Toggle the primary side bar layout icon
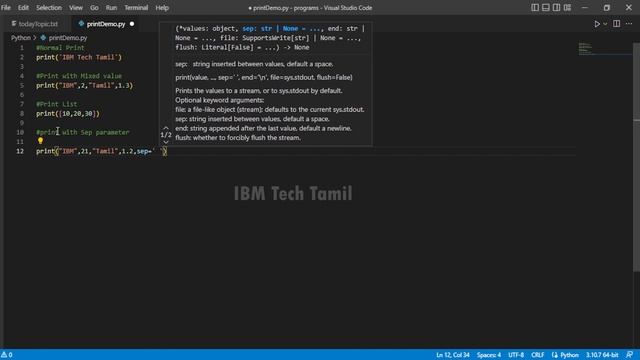The height and width of the screenshot is (360, 640). pyautogui.click(x=535, y=8)
